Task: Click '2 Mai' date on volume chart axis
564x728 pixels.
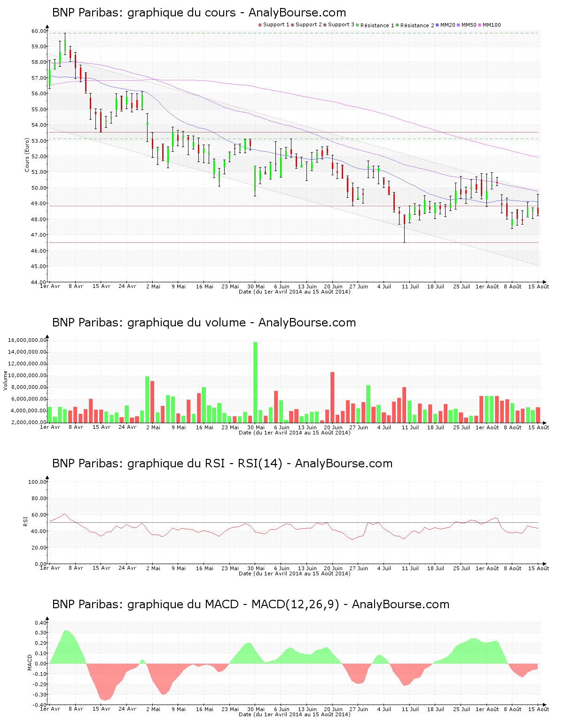Action: (x=153, y=427)
